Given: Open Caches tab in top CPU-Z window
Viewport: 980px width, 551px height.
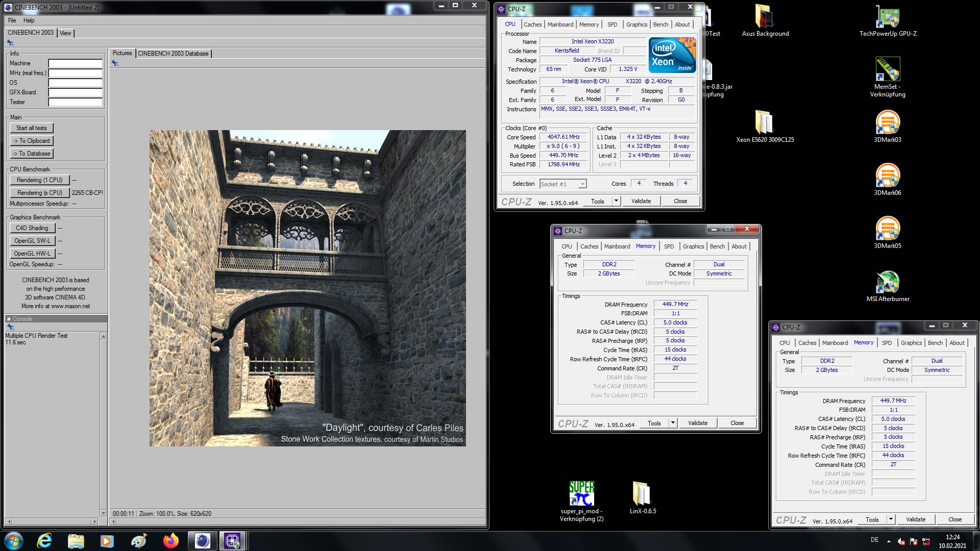Looking at the screenshot, I should coord(532,24).
